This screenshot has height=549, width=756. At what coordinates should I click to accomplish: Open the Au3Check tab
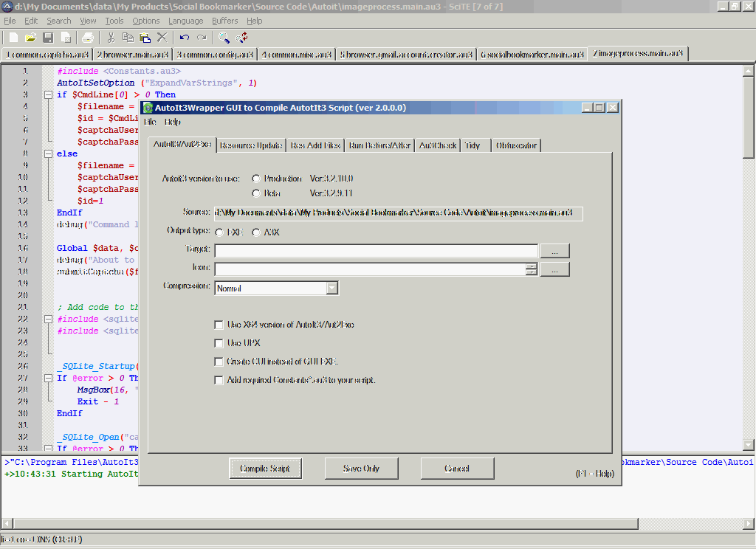tap(437, 145)
